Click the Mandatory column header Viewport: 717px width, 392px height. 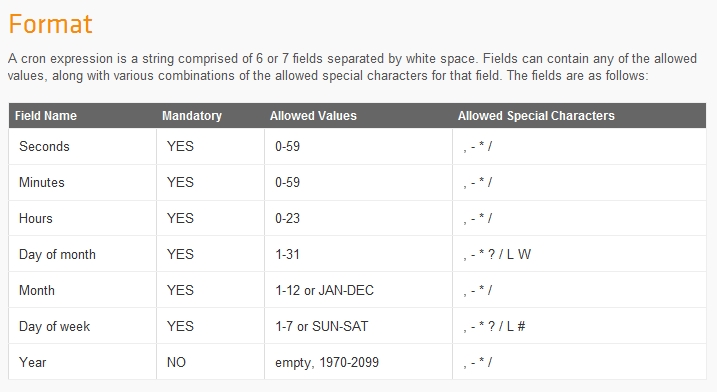(x=192, y=116)
